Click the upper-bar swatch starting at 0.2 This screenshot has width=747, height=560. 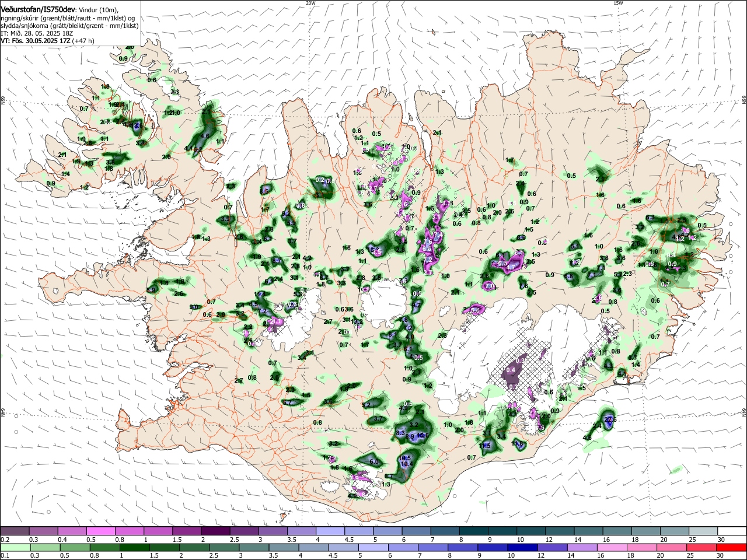15,531
